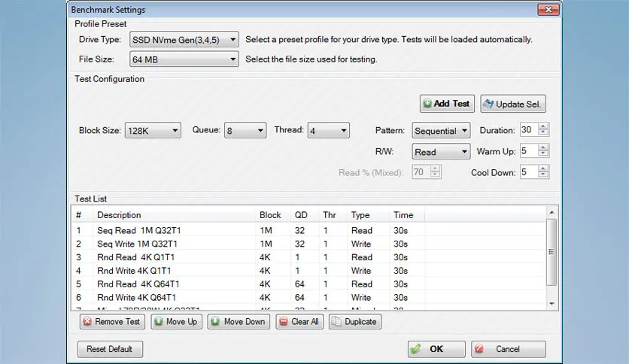Screen dimensions: 629x364
Task: Open the Drive Type dropdown
Action: 184,39
